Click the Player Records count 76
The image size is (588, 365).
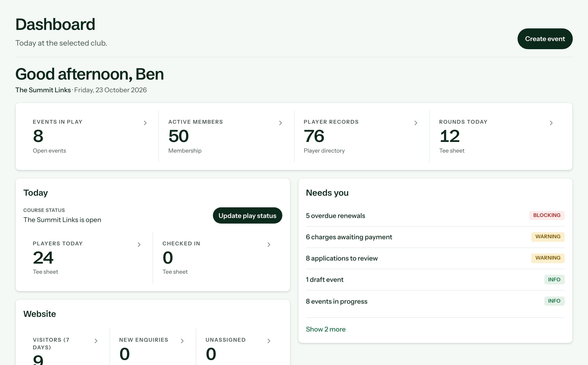tap(314, 136)
